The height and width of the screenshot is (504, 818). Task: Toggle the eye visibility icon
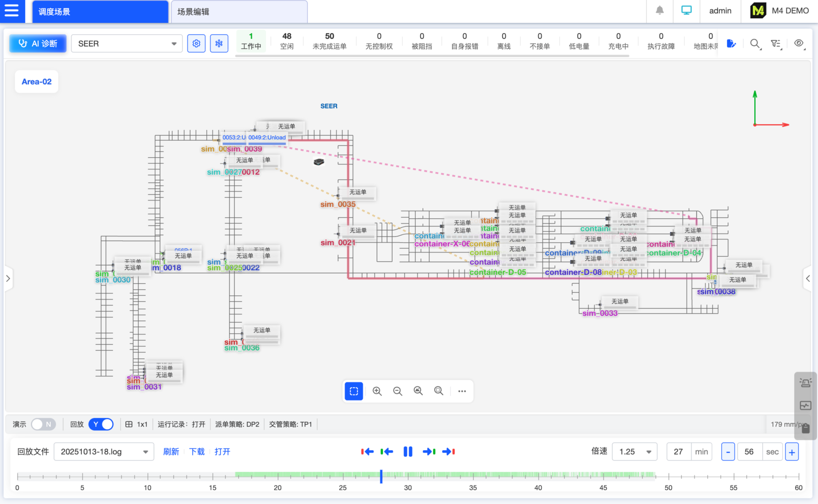[799, 43]
